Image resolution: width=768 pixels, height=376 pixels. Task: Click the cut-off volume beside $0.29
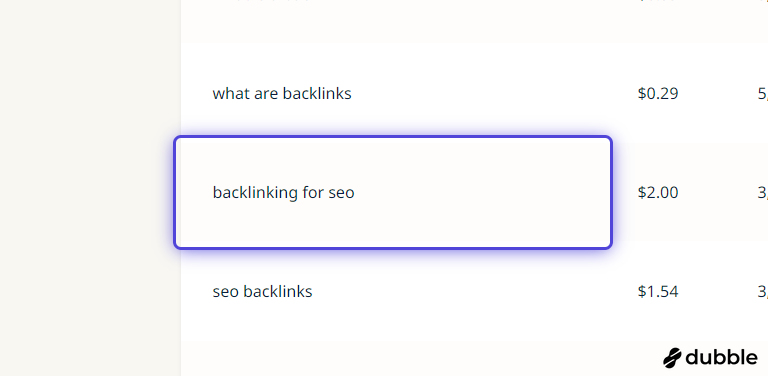pos(763,94)
